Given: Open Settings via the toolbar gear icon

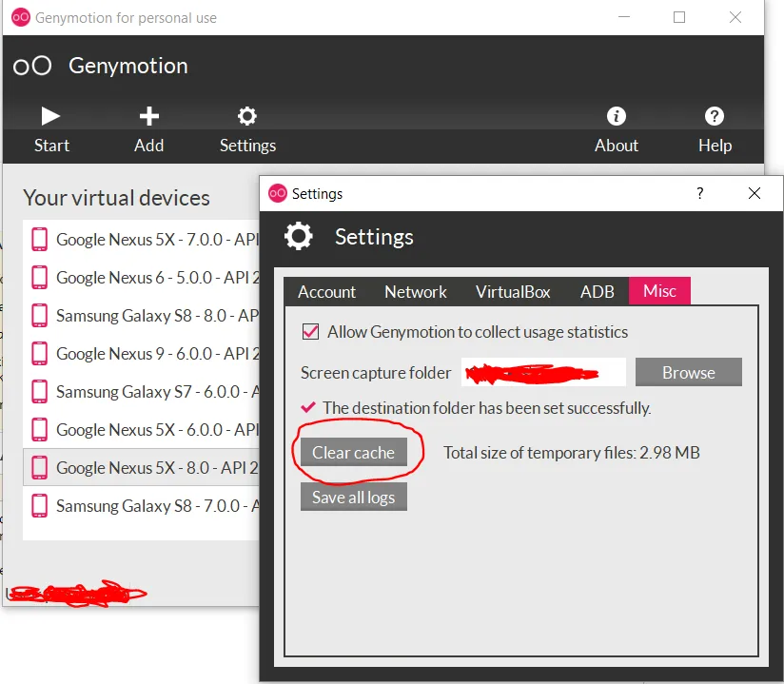Looking at the screenshot, I should coord(247,116).
